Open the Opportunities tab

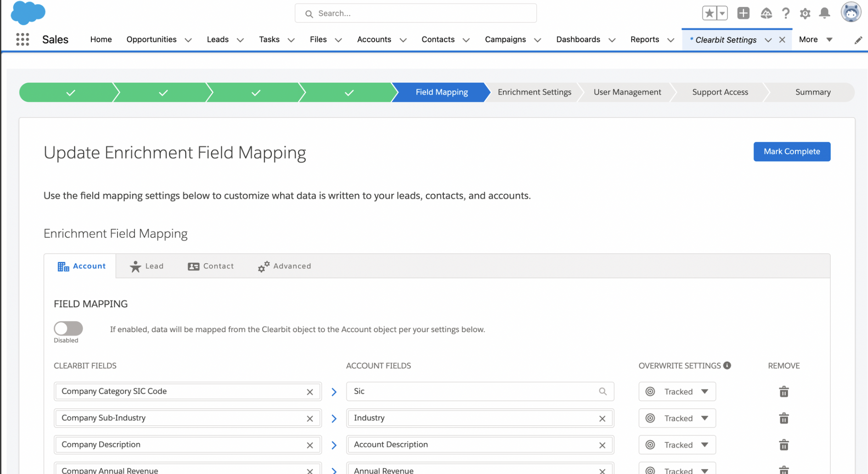click(152, 39)
